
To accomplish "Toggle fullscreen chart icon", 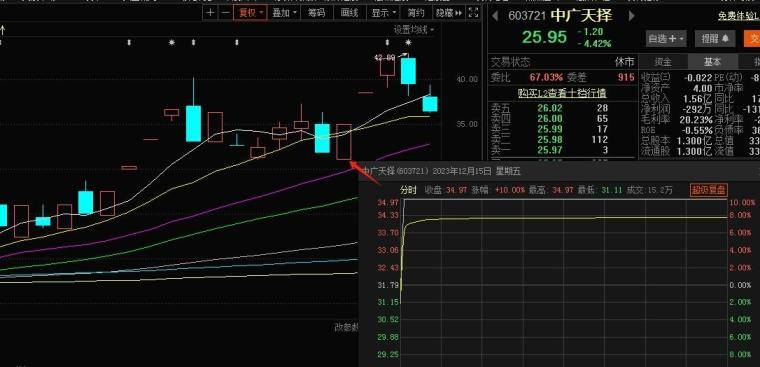I will pyautogui.click(x=474, y=13).
